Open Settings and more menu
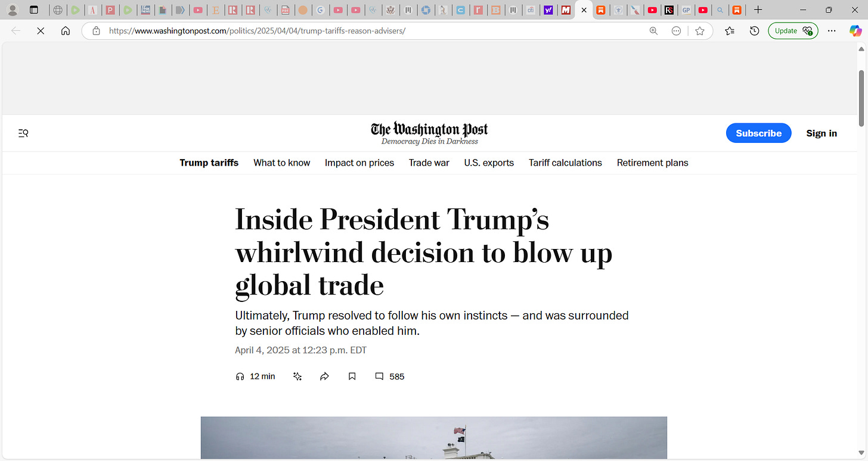Image resolution: width=868 pixels, height=461 pixels. pos(832,31)
